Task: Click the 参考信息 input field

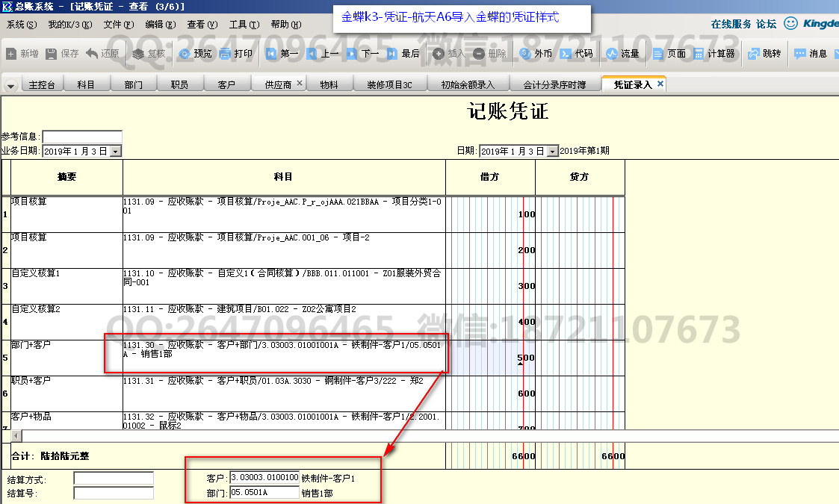Action: pos(81,137)
